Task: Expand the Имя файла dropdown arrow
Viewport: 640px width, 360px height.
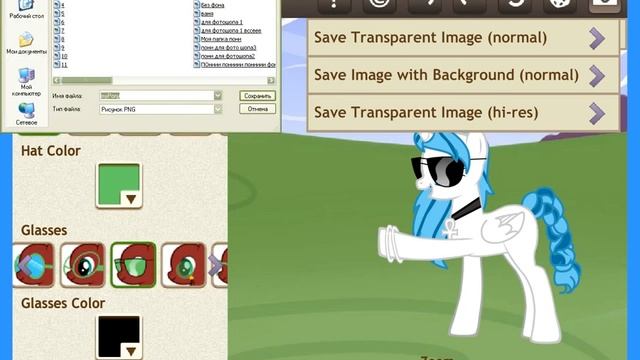Action: [x=218, y=96]
